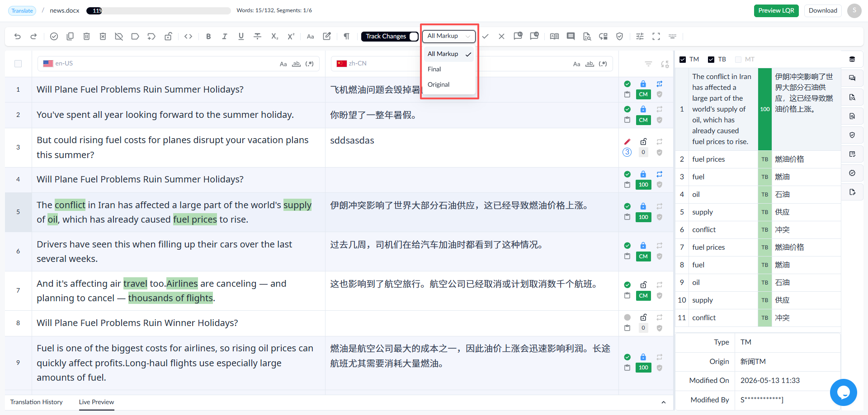Toggle the Track Changes switch
Viewport: 868px width, 415px height.
pos(413,37)
